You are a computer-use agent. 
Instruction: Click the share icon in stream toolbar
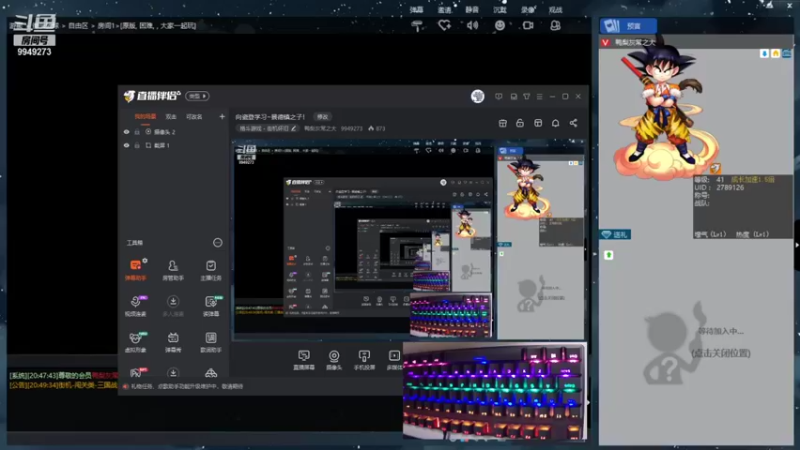click(x=573, y=123)
